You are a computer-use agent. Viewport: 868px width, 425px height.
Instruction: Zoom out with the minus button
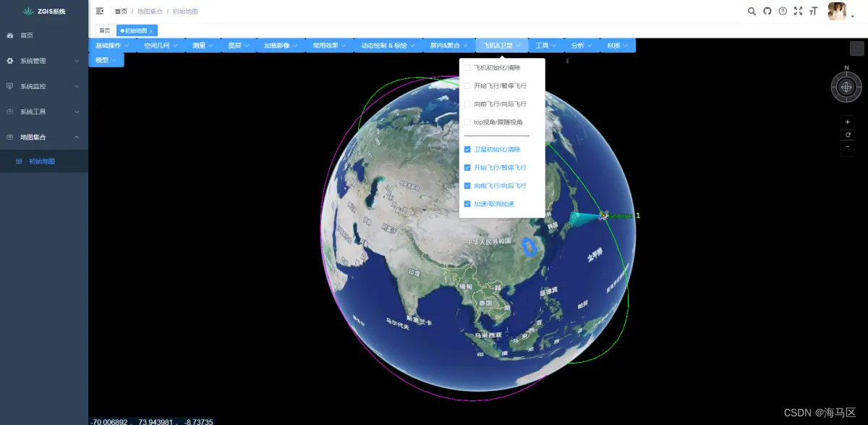click(x=847, y=147)
